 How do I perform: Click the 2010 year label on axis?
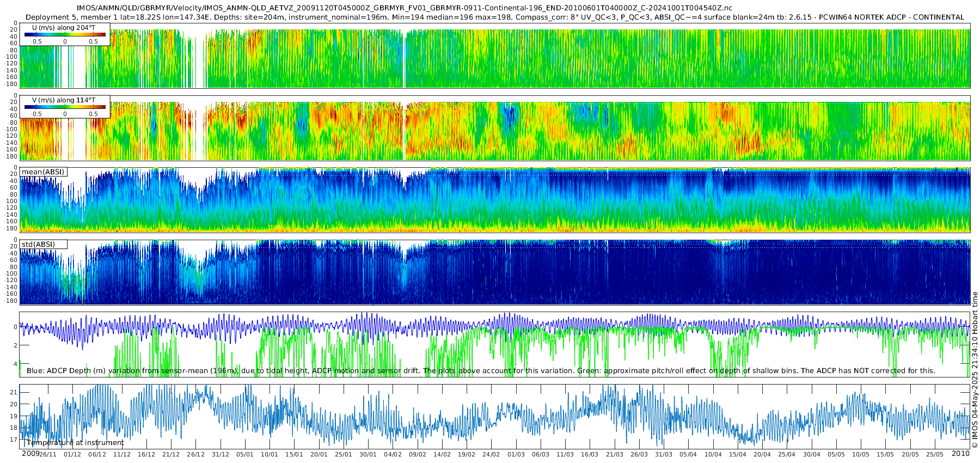[x=960, y=453]
